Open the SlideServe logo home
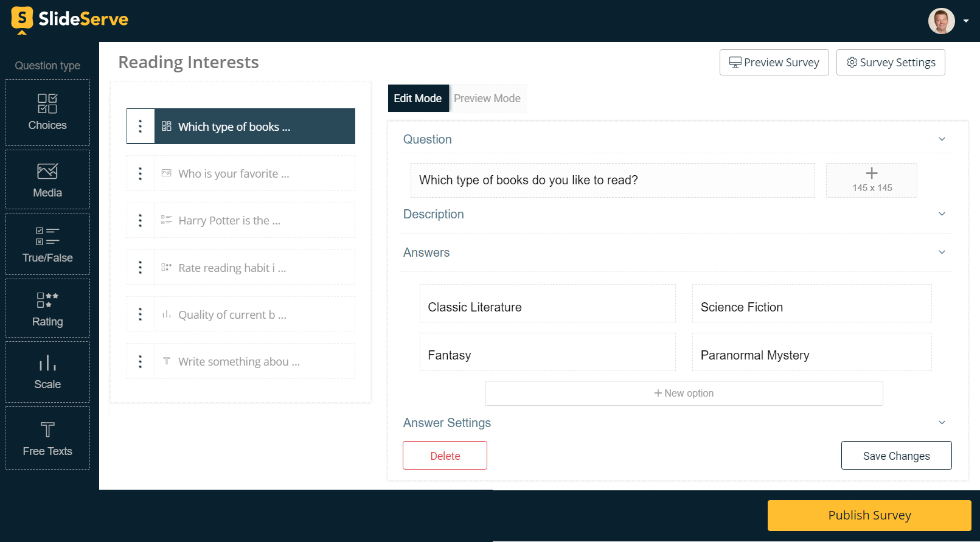The height and width of the screenshot is (542, 980). coord(70,19)
